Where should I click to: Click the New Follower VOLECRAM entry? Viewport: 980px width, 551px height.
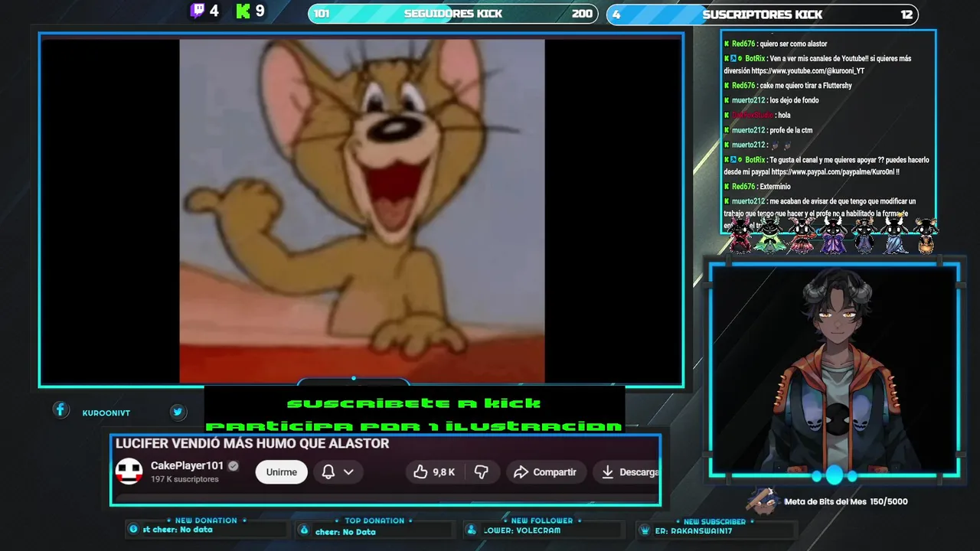(x=521, y=530)
